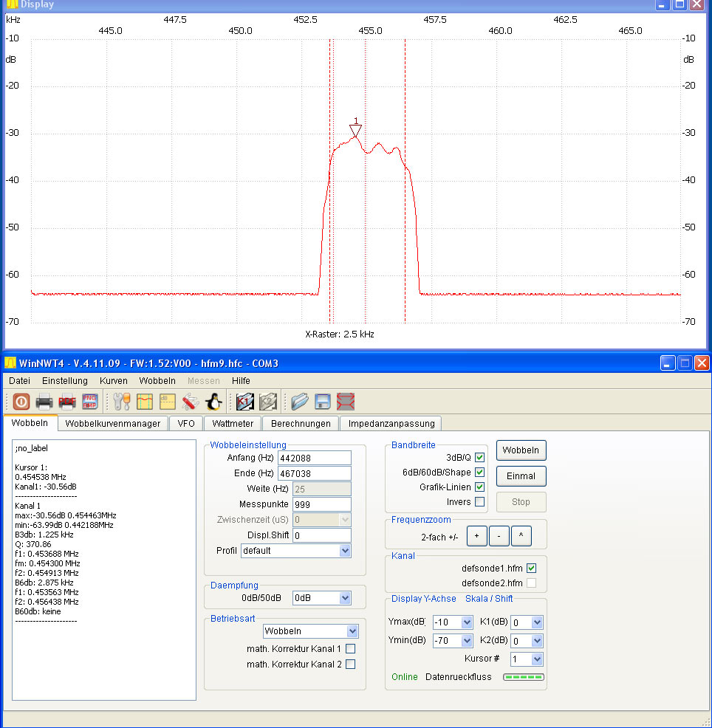
Task: Enable the Invers checkbox
Action: click(479, 502)
